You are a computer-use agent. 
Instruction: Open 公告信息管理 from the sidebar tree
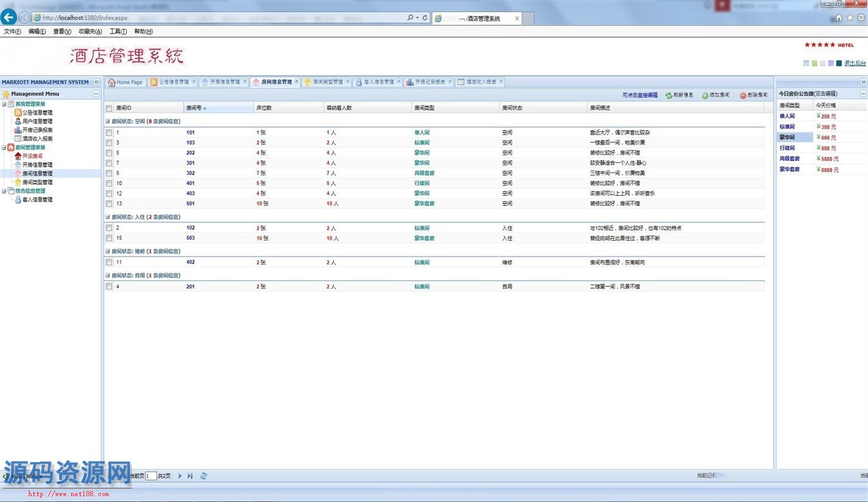pyautogui.click(x=37, y=113)
